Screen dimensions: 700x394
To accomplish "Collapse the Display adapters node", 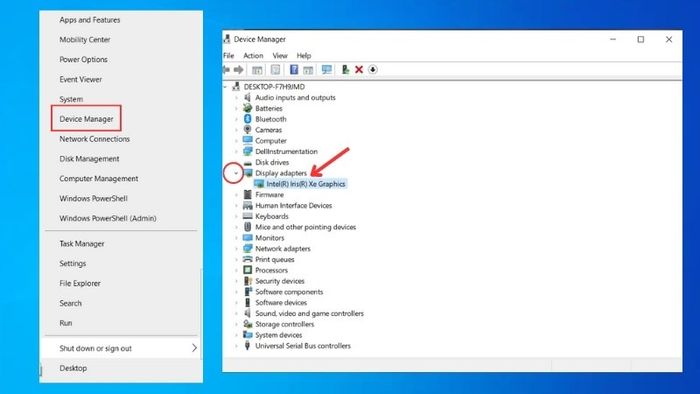I will point(236,173).
